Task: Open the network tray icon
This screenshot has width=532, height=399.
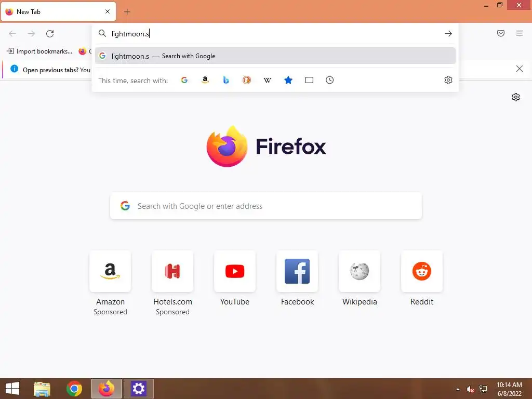Action: click(x=483, y=389)
